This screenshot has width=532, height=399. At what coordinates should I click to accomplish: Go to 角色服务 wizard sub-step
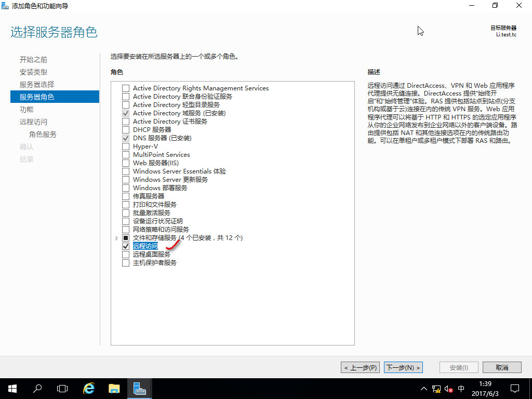[43, 135]
